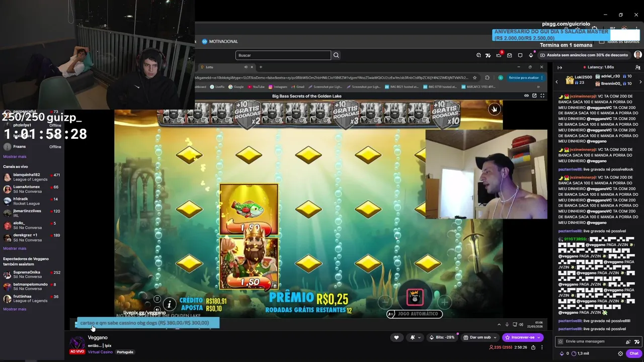The image size is (644, 362).
Task: Open the game in new window icon
Action: [x=534, y=96]
